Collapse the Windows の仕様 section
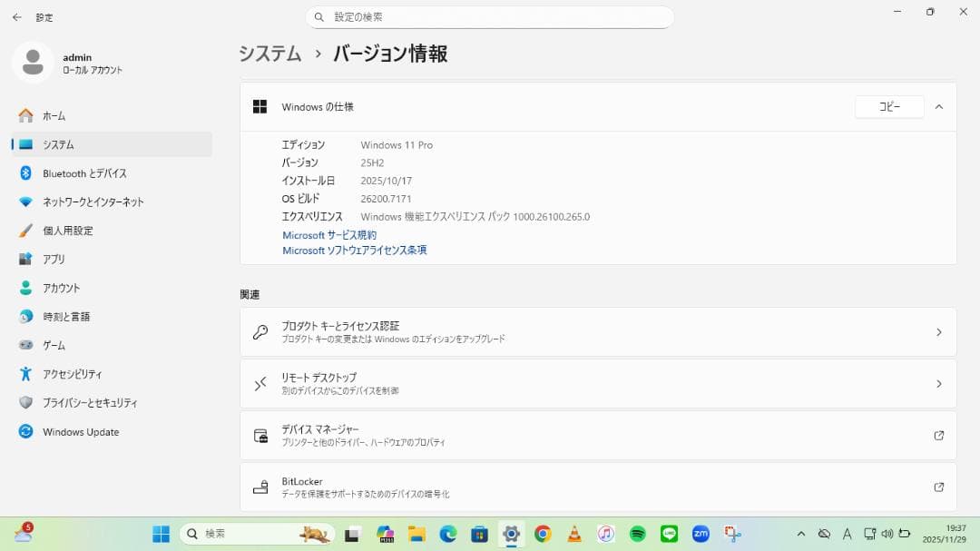The height and width of the screenshot is (551, 980). [x=939, y=107]
